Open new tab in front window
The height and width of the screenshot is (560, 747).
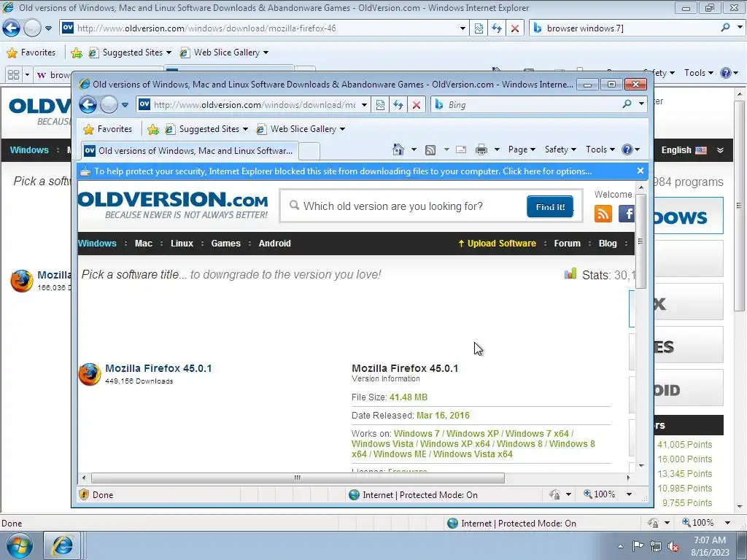pos(309,151)
